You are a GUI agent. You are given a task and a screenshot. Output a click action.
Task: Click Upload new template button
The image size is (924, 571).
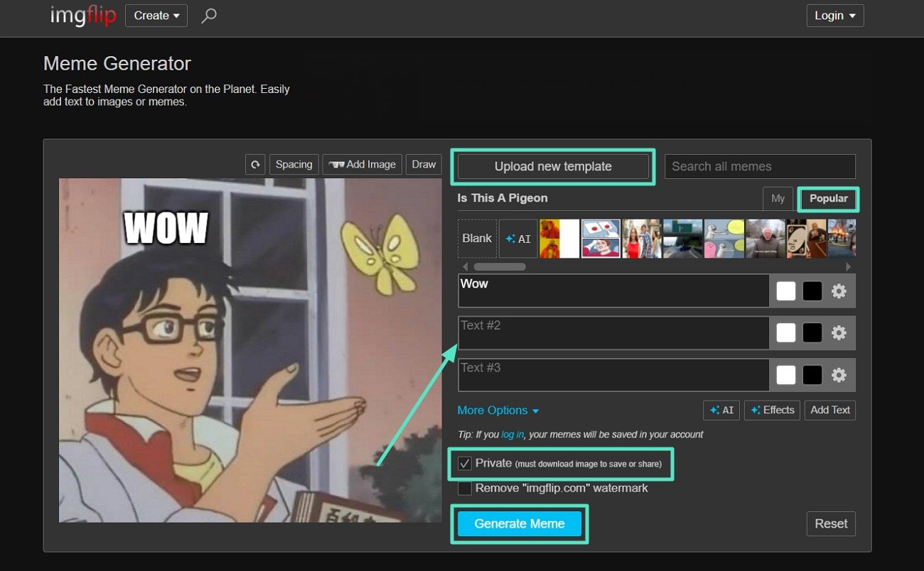pos(553,167)
